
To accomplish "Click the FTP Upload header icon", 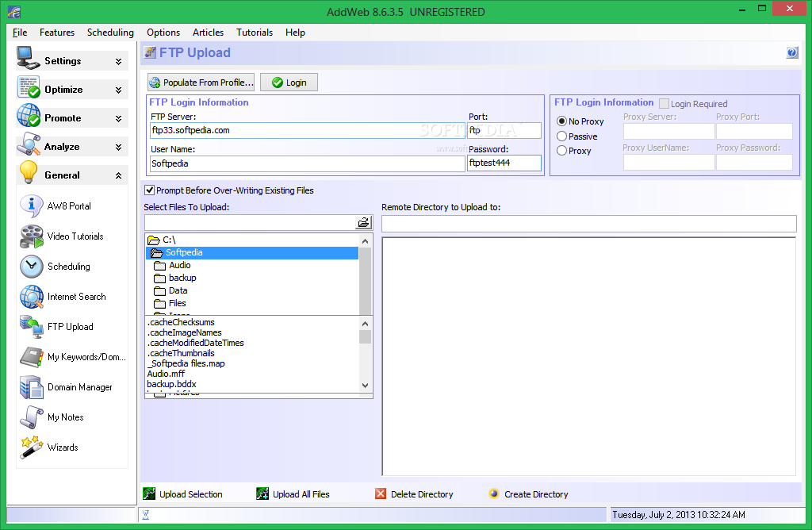I will point(150,52).
